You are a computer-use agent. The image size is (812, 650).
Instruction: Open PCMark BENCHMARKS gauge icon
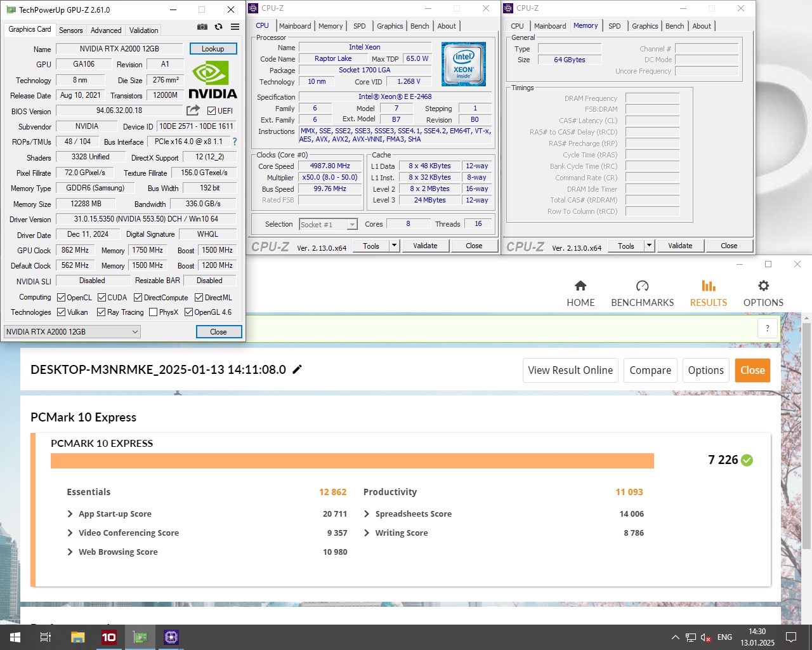tap(642, 286)
